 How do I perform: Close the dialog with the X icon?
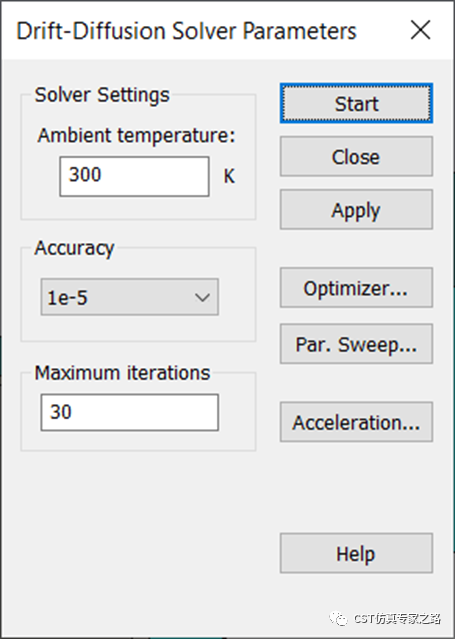click(420, 30)
